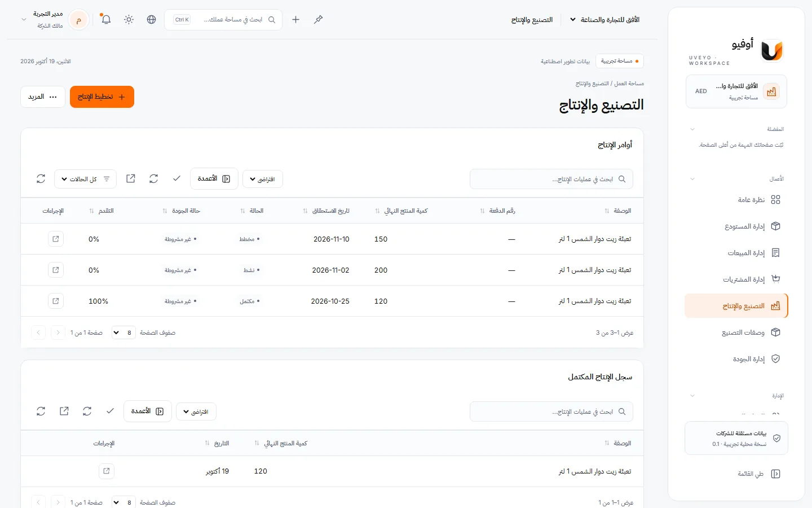812x508 pixels.
Task: Open إدارة المبيعات in sidebar
Action: [736, 253]
